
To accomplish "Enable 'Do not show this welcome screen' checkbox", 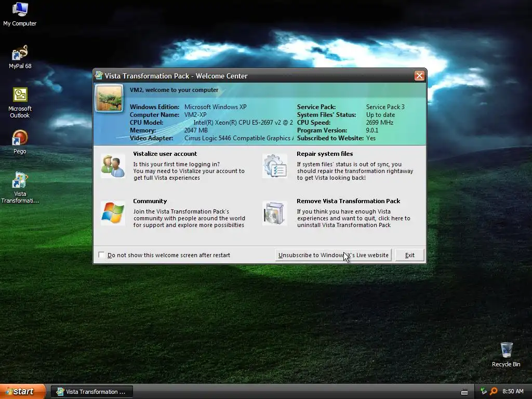I will click(x=101, y=255).
